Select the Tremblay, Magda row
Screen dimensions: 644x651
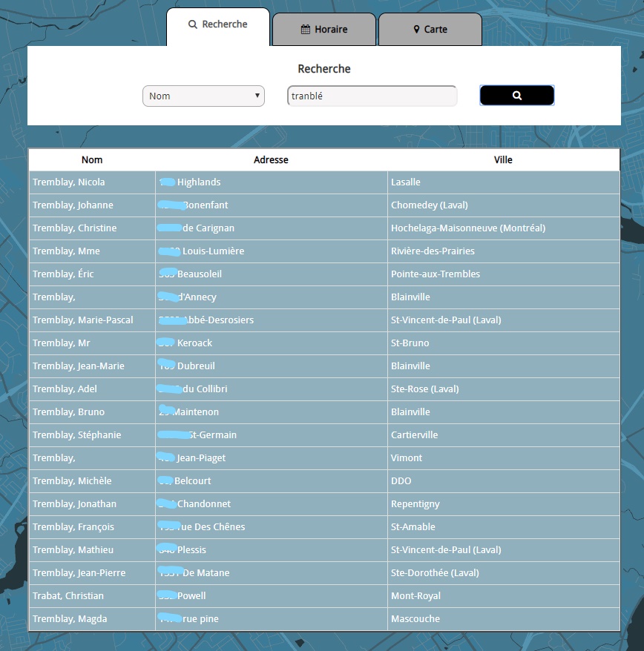coord(70,619)
